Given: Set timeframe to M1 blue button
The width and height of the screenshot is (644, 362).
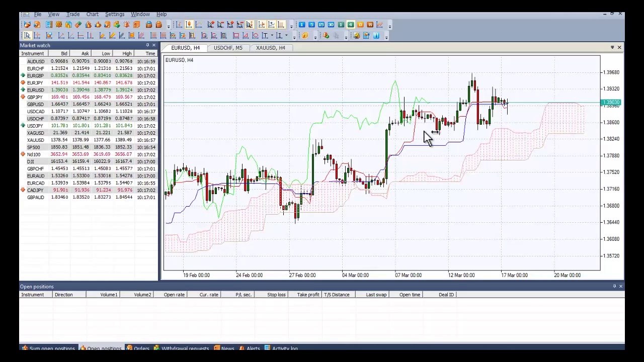Looking at the screenshot, I should point(302,25).
